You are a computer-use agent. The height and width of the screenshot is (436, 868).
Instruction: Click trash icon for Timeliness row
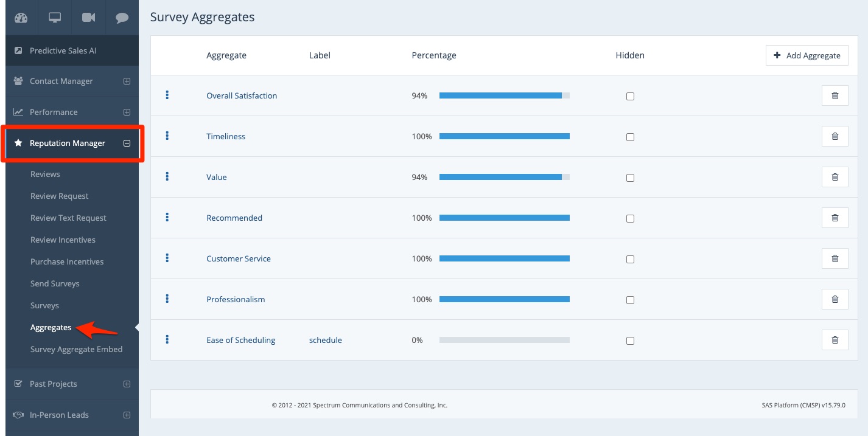(x=835, y=136)
